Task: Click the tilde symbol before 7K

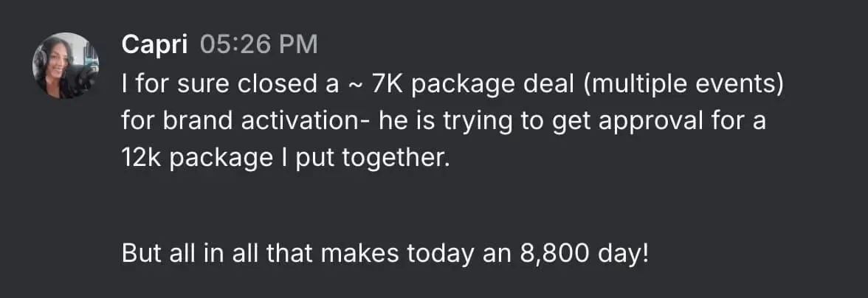Action: tap(356, 86)
